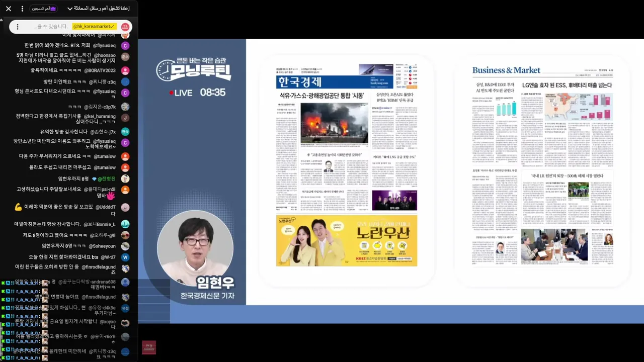Click the @전형진 member avatar

tap(125, 178)
